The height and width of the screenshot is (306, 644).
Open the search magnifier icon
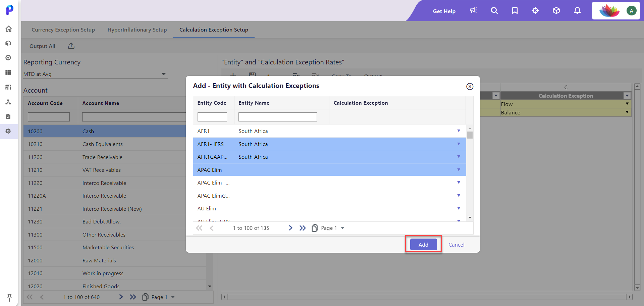pos(494,11)
